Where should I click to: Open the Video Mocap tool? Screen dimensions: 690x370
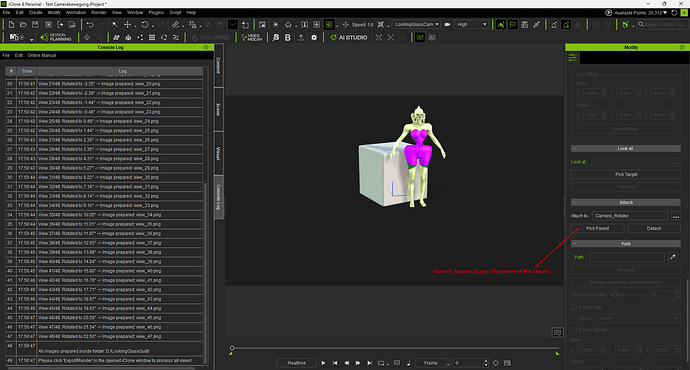pyautogui.click(x=252, y=37)
